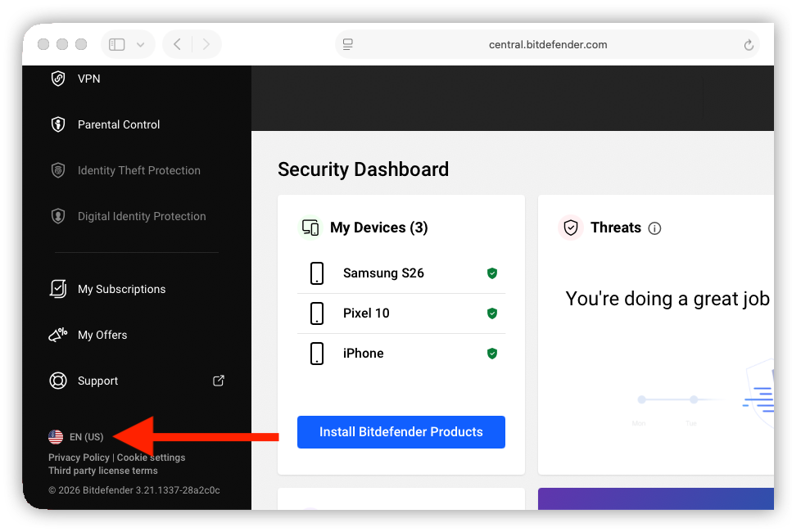Reload the page
This screenshot has width=792, height=532.
click(x=749, y=45)
